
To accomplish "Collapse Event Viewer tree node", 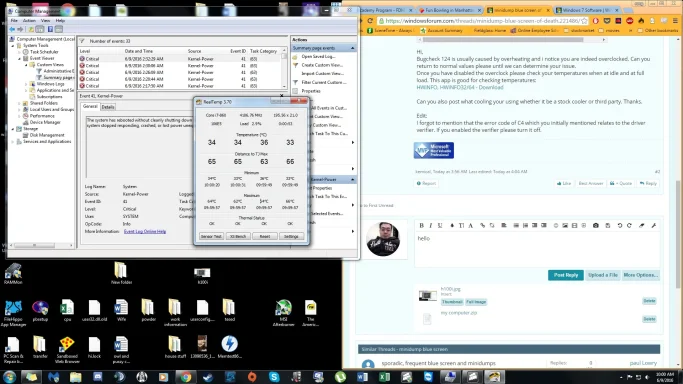I will pos(20,58).
